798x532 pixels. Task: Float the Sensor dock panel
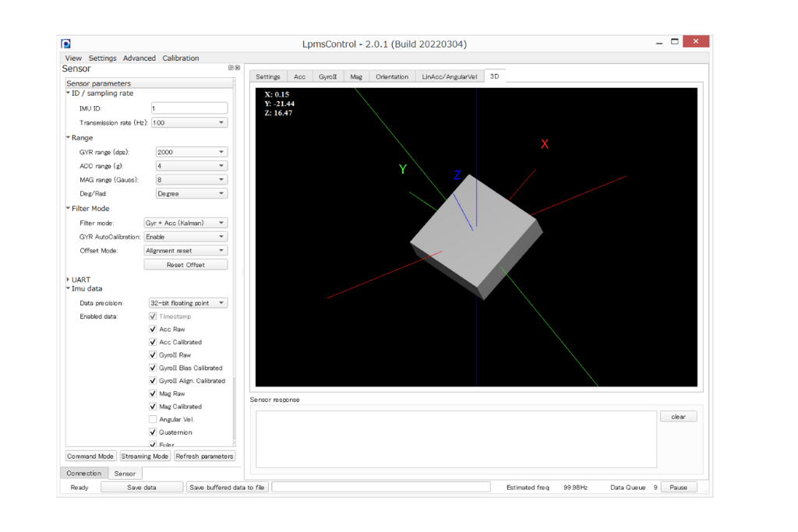230,69
